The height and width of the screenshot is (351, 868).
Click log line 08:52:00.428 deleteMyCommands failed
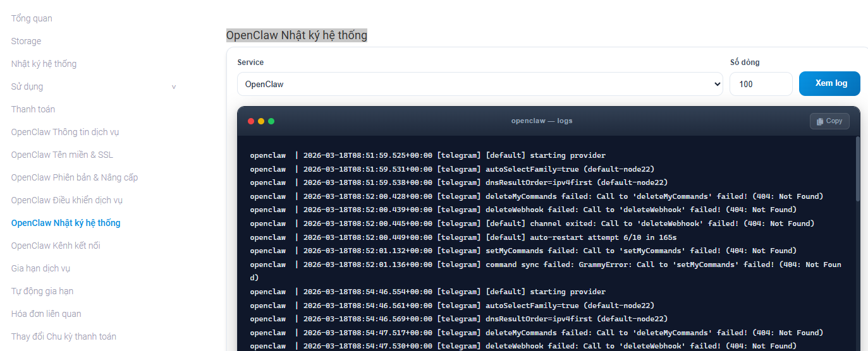[x=536, y=196]
